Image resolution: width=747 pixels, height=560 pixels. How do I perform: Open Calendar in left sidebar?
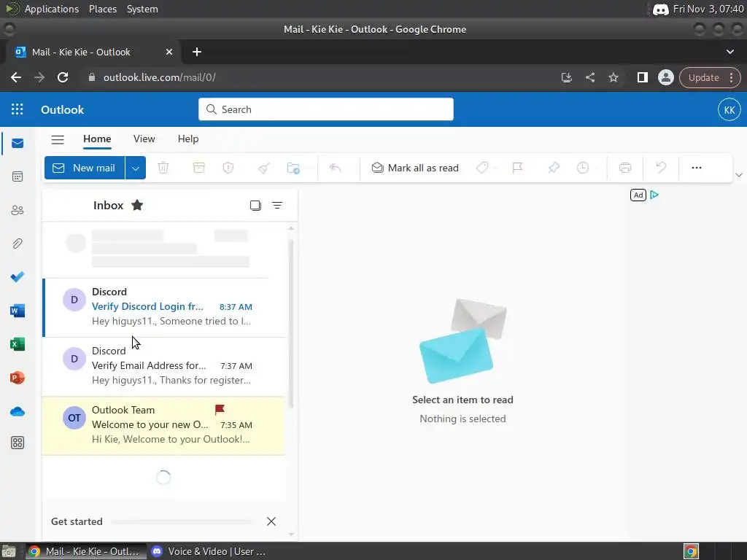tap(18, 176)
